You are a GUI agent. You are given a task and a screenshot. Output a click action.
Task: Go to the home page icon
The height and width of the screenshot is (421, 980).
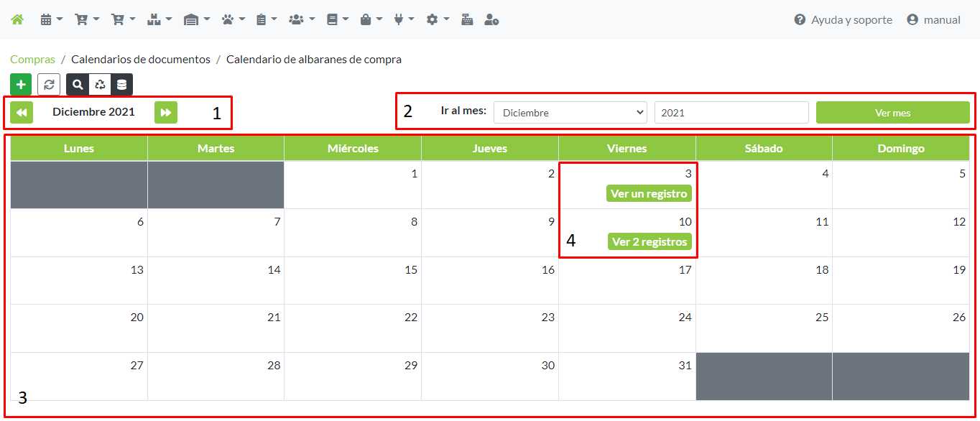click(x=17, y=20)
